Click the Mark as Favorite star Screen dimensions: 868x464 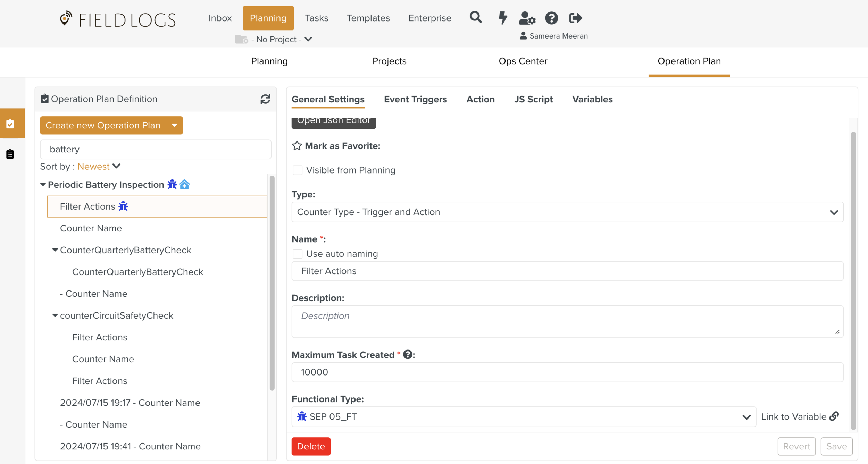[x=297, y=146]
